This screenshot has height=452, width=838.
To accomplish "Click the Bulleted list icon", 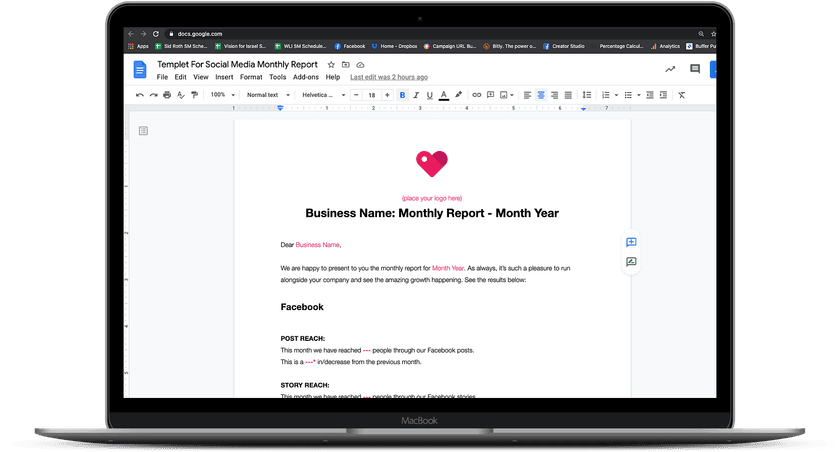I will (628, 95).
